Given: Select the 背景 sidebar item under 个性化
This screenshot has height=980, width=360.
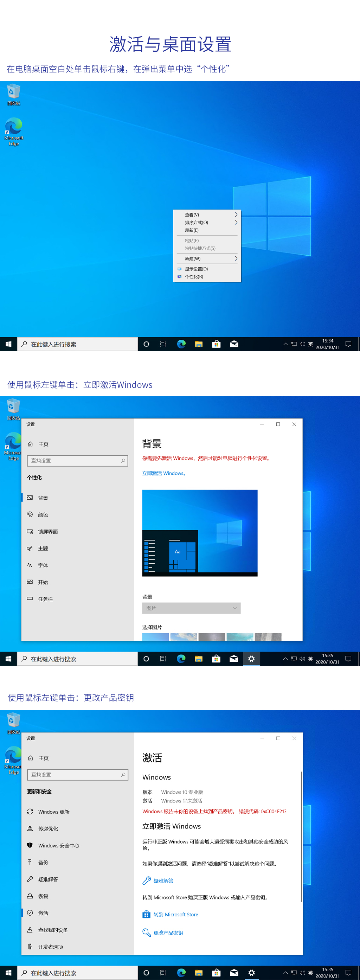Looking at the screenshot, I should 78,498.
